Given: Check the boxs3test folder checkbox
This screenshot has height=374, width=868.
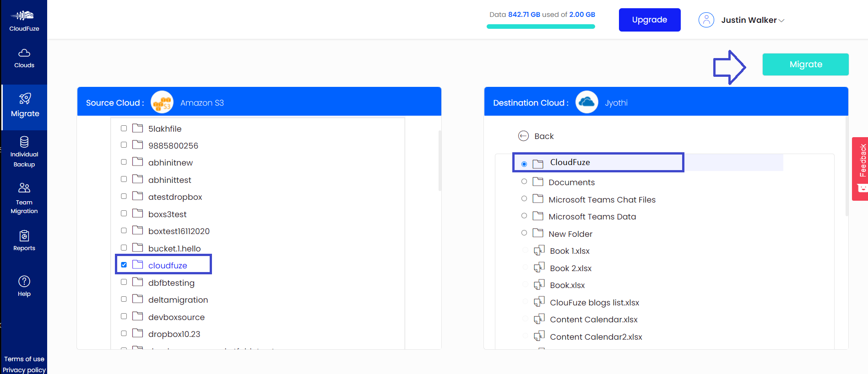Looking at the screenshot, I should pyautogui.click(x=124, y=214).
